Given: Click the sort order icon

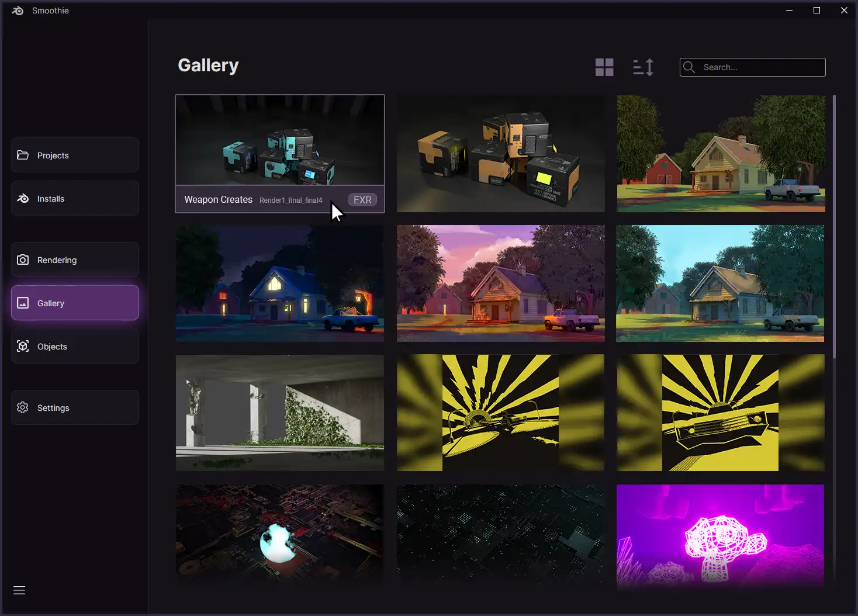Looking at the screenshot, I should tap(643, 67).
